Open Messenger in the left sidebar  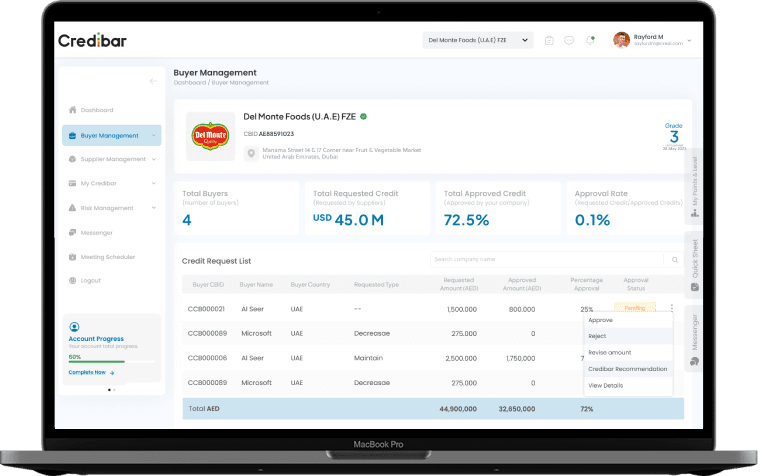(x=97, y=233)
